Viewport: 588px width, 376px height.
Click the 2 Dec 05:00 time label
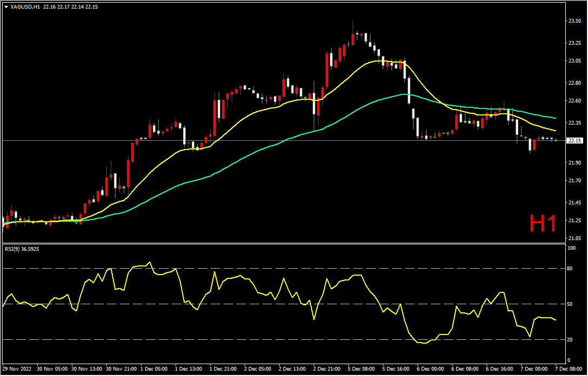coord(259,369)
